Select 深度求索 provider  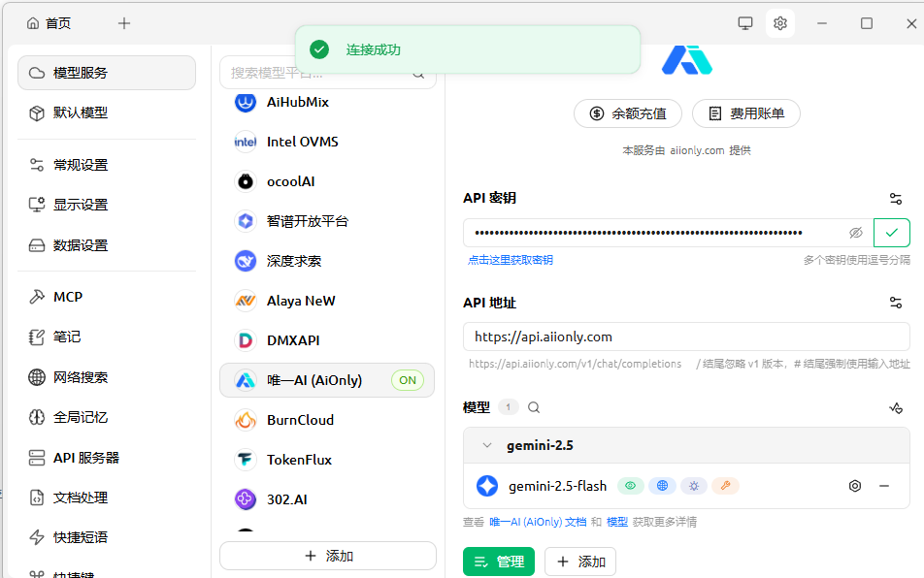[327, 261]
